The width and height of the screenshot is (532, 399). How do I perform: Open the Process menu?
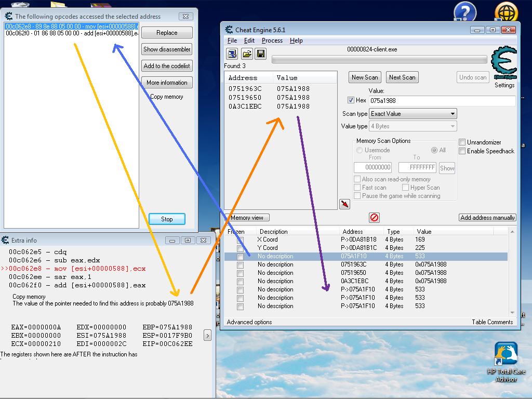point(272,41)
